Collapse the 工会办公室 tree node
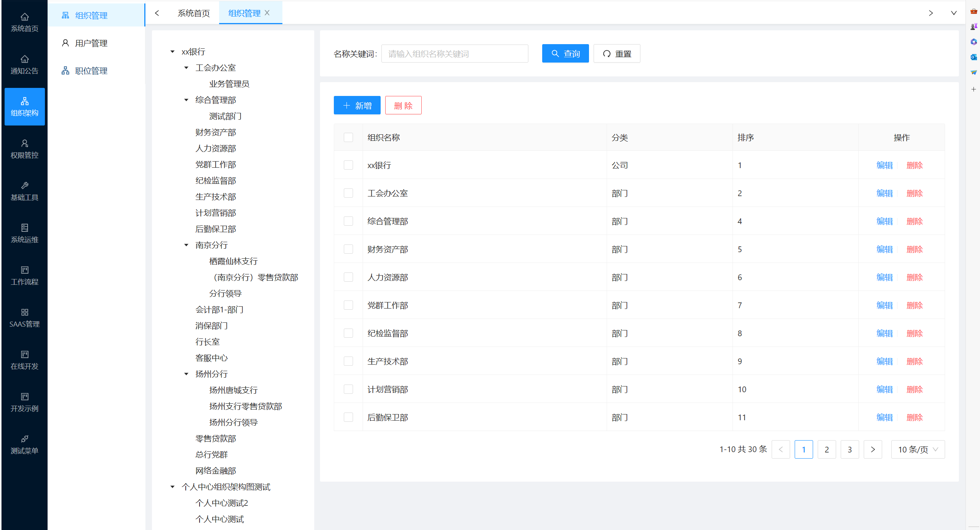 click(186, 68)
